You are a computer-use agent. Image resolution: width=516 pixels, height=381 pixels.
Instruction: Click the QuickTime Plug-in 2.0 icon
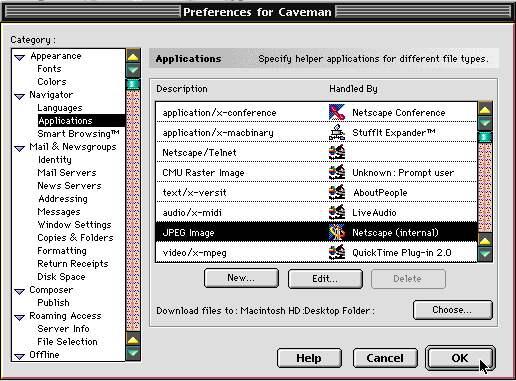coord(337,252)
